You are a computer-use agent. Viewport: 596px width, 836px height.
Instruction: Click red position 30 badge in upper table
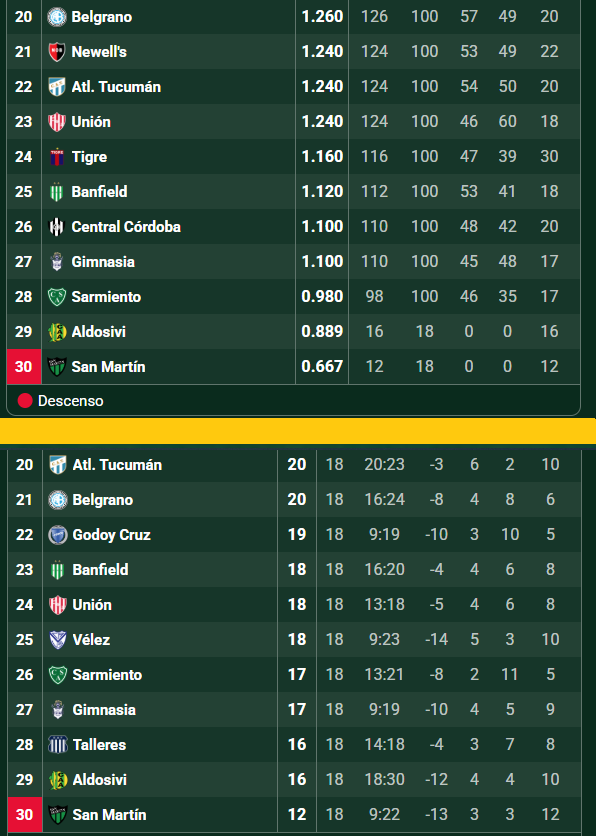24,366
